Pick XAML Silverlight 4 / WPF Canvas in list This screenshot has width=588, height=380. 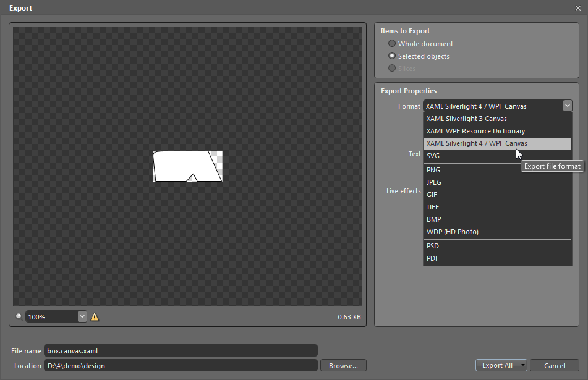(498, 143)
